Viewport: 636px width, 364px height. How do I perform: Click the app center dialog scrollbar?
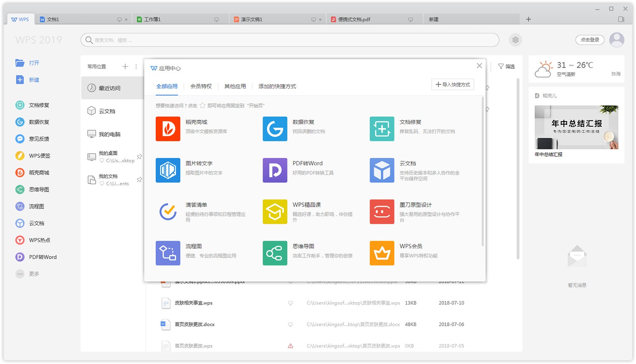483,172
